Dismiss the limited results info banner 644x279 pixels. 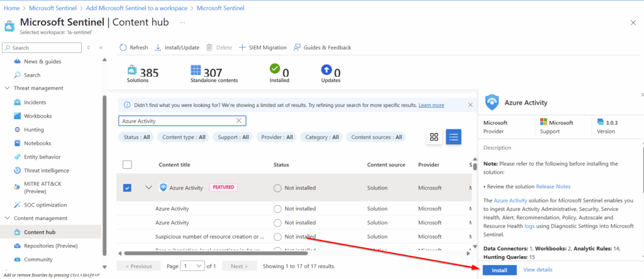click(x=470, y=105)
